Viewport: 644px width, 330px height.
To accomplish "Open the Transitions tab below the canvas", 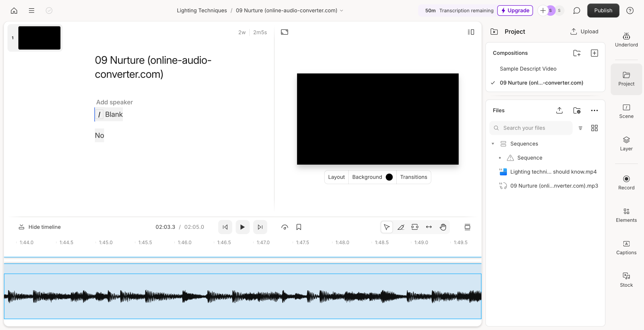I will [x=414, y=177].
